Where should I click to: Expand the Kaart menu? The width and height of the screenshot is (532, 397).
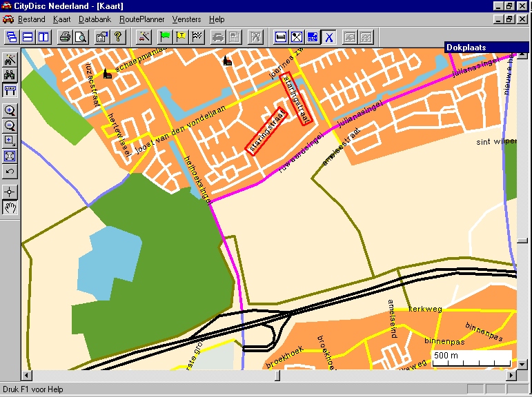[x=62, y=19]
